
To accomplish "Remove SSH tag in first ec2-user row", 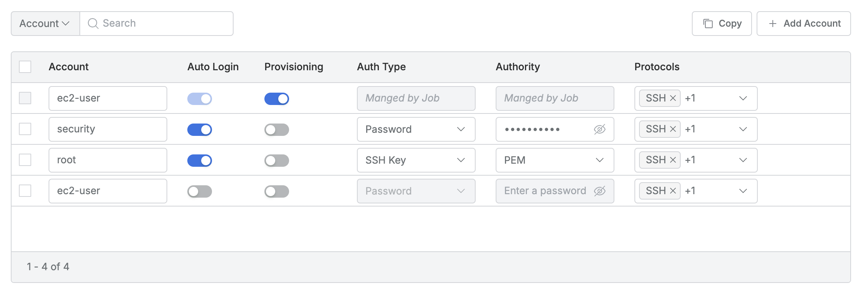I will click(x=673, y=98).
